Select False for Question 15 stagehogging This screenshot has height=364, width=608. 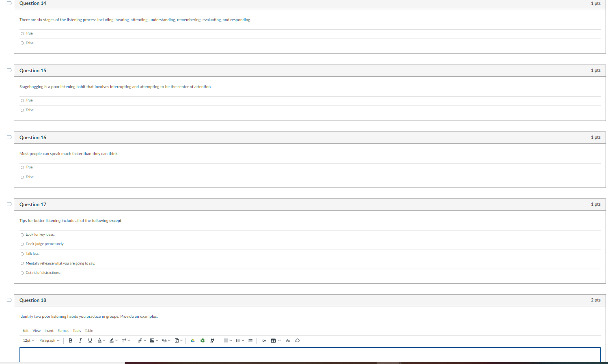tap(22, 110)
